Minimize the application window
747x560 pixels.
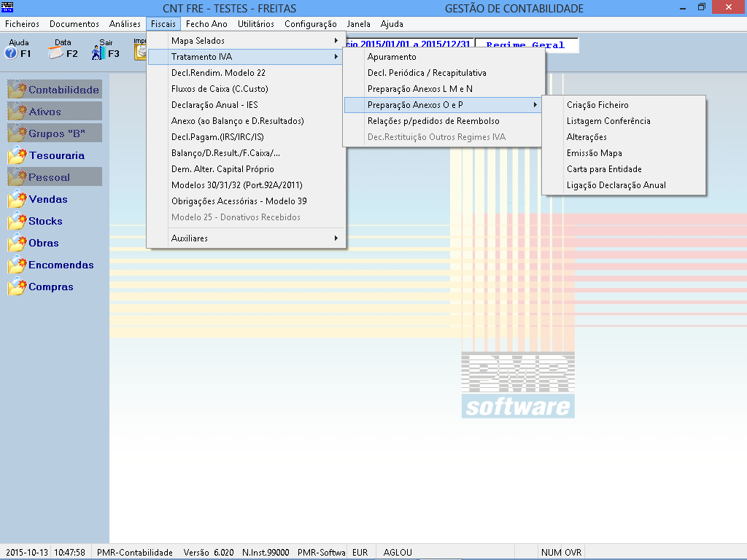coord(683,7)
